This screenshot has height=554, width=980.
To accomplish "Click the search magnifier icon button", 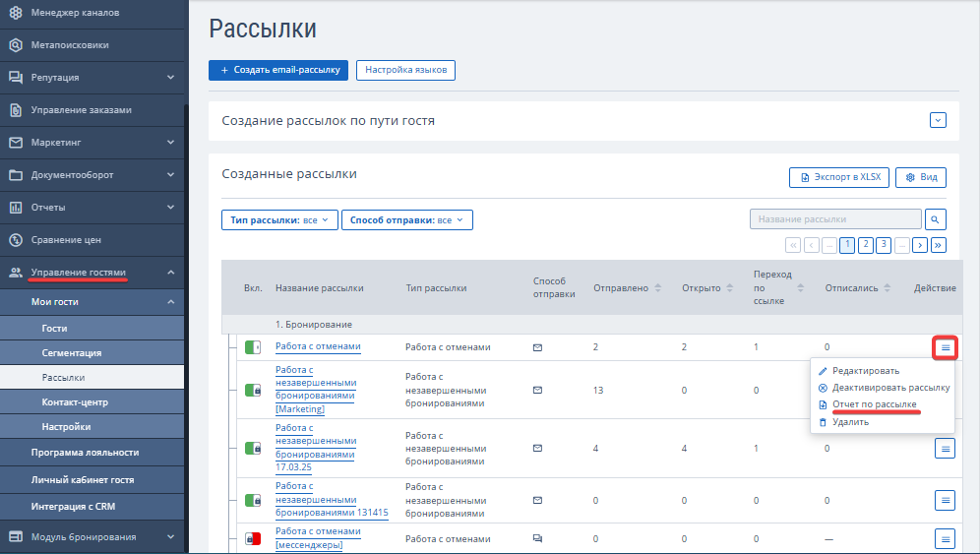I will coord(936,219).
